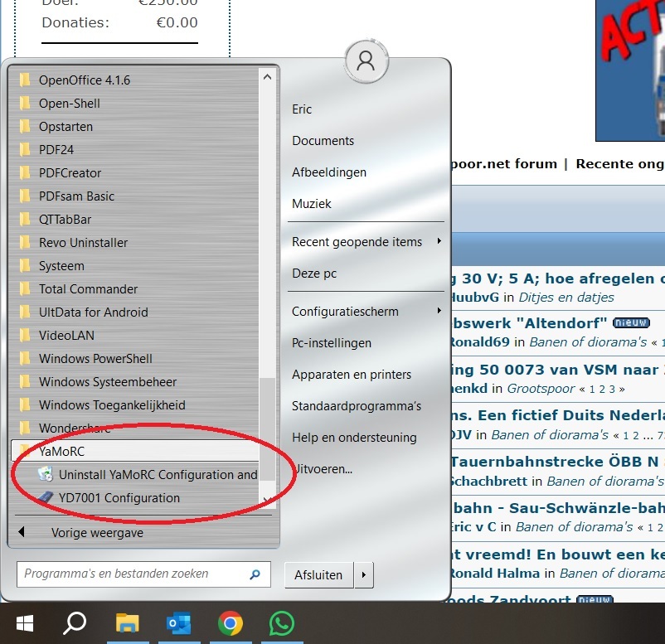Image resolution: width=665 pixels, height=644 pixels.
Task: Expand the Recent geopende items arrow
Action: (439, 241)
